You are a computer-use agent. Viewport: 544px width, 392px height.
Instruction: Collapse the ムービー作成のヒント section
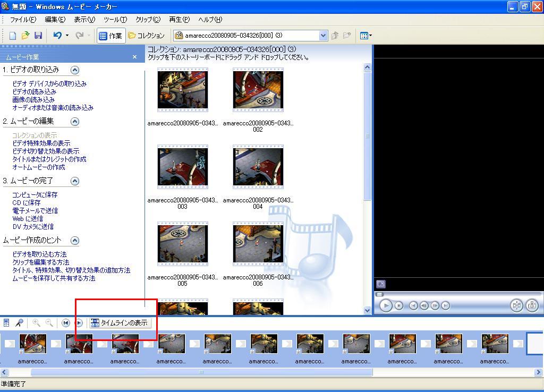(74, 241)
